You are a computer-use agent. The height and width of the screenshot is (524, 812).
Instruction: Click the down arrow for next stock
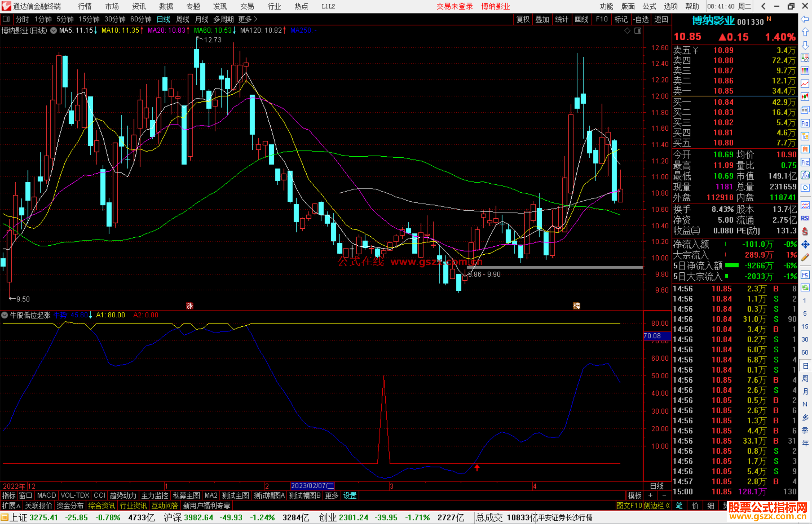(x=805, y=45)
